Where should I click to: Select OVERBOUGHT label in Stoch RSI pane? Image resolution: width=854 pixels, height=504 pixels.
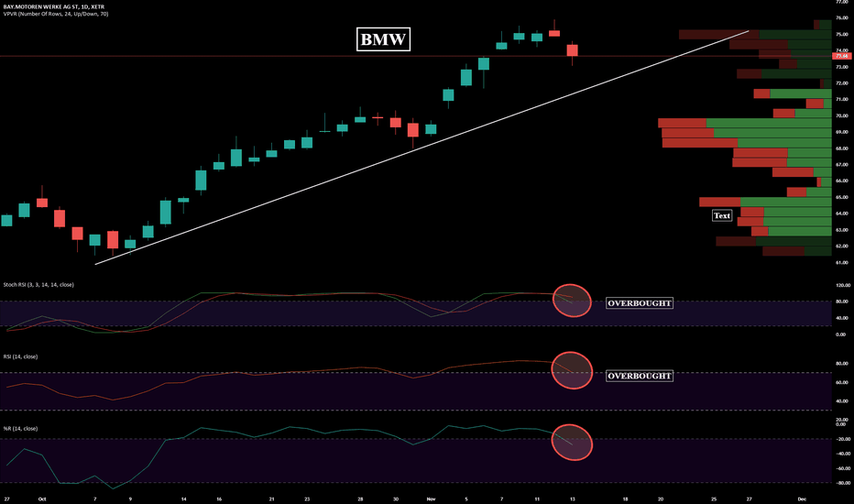tap(640, 303)
